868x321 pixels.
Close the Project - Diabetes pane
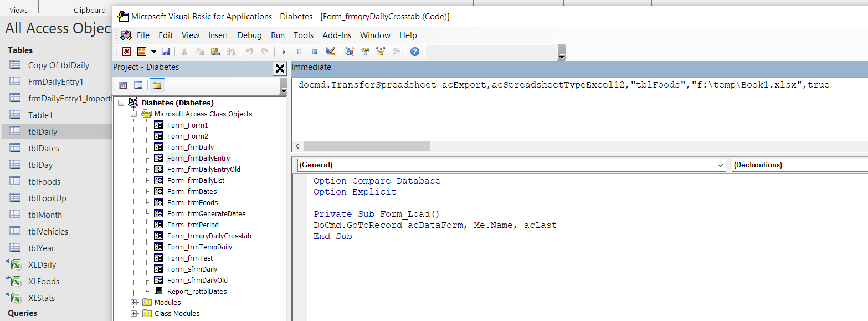point(280,68)
